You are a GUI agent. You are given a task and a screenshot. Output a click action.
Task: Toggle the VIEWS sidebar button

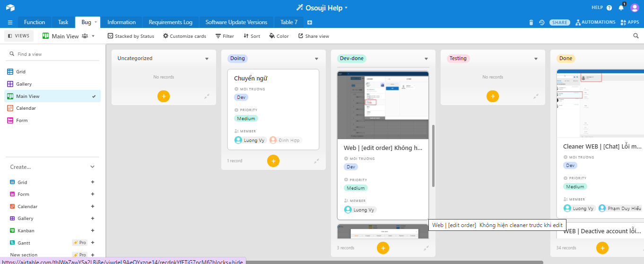[19, 36]
